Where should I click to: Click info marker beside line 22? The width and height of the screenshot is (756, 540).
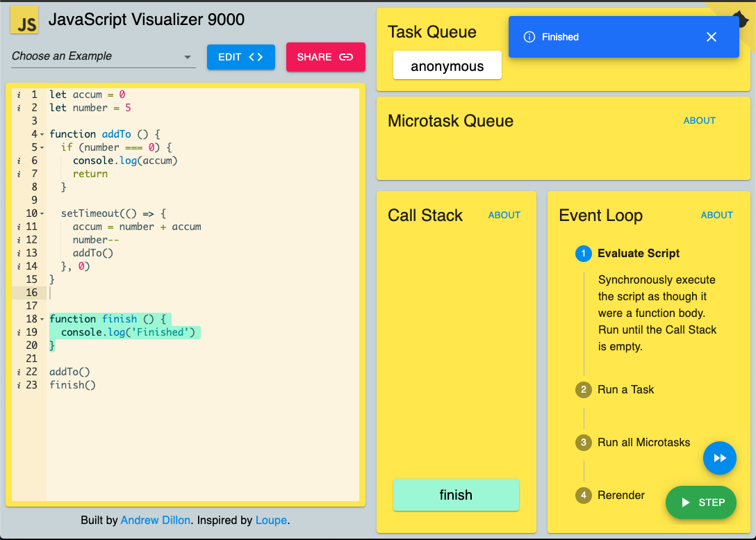19,372
